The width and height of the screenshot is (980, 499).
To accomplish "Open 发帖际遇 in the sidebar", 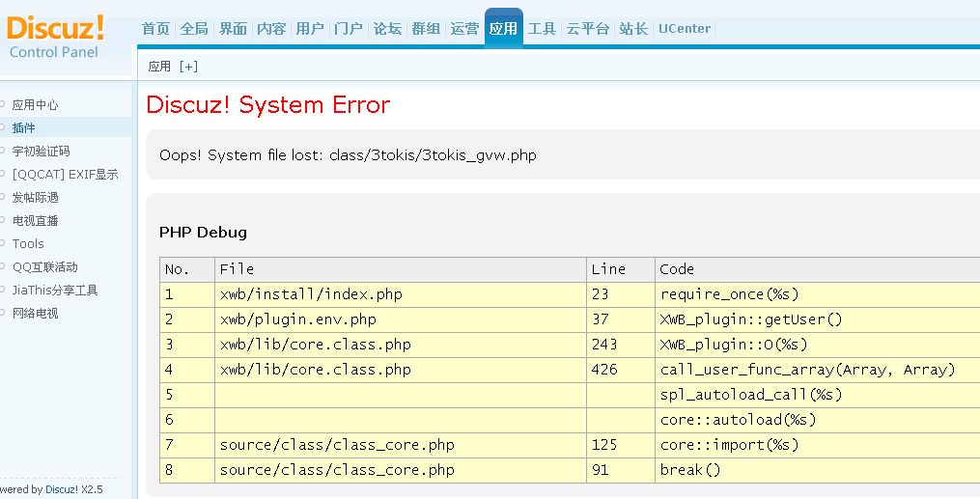I will pos(35,197).
